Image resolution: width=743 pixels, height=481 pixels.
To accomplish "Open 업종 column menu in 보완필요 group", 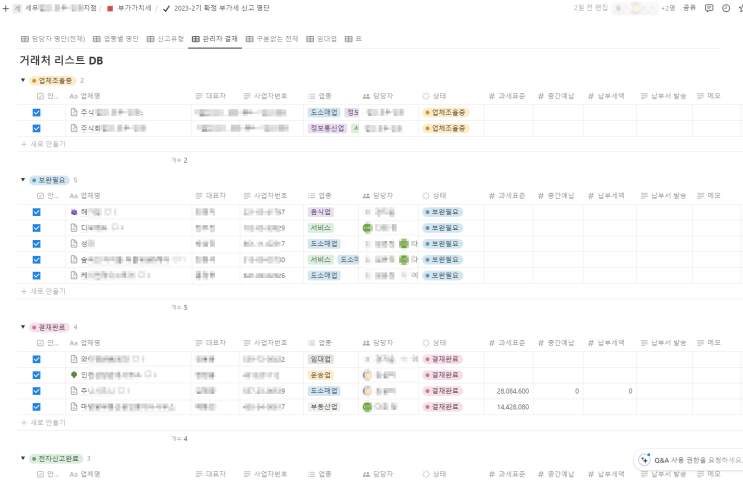I will (319, 196).
